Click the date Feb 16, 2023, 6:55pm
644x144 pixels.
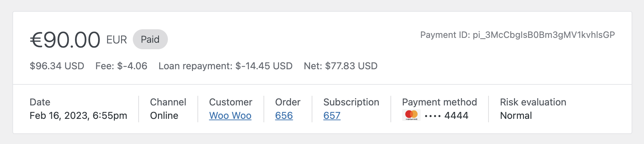[x=78, y=116]
